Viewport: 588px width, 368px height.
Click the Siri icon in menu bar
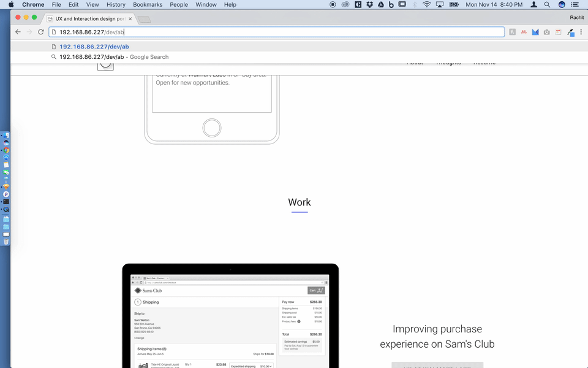click(x=562, y=4)
